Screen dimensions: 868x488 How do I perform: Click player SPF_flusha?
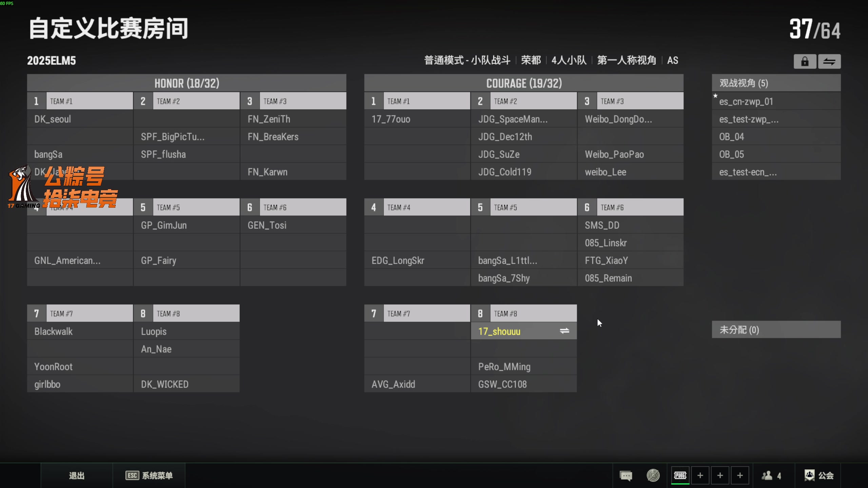(x=187, y=154)
